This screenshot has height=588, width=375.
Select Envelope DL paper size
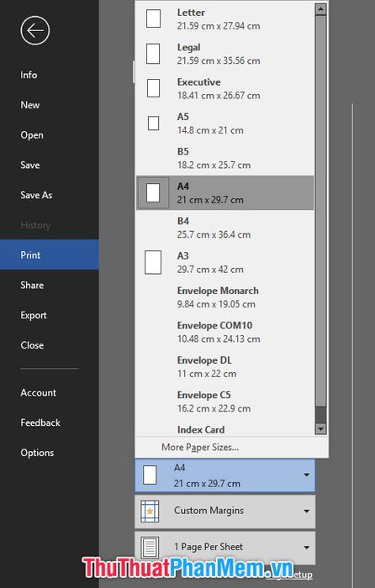(x=224, y=367)
